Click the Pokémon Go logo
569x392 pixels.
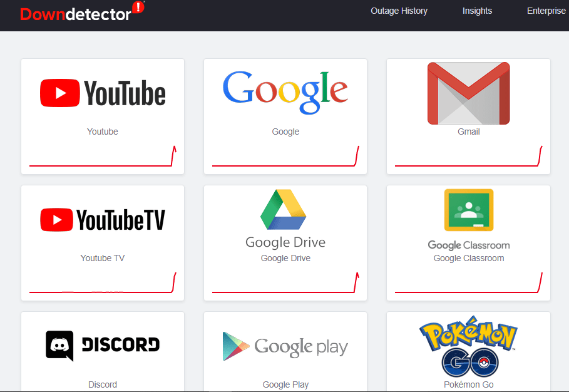pyautogui.click(x=468, y=345)
